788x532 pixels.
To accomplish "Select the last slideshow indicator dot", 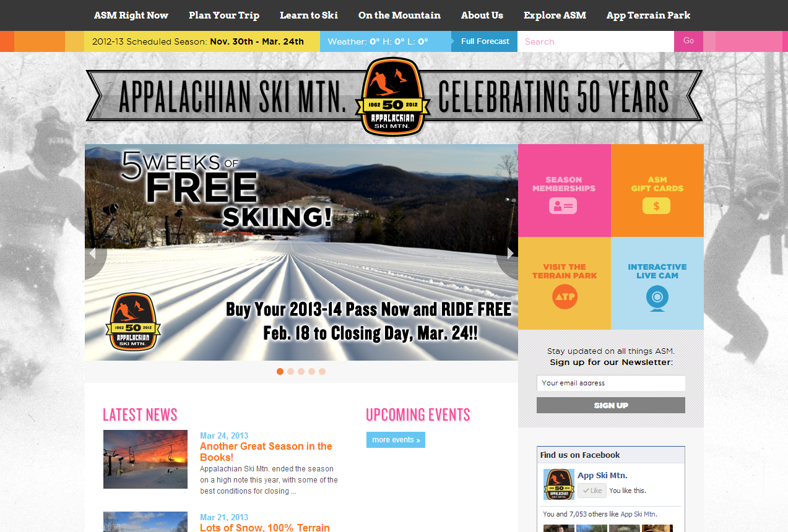I will (322, 372).
